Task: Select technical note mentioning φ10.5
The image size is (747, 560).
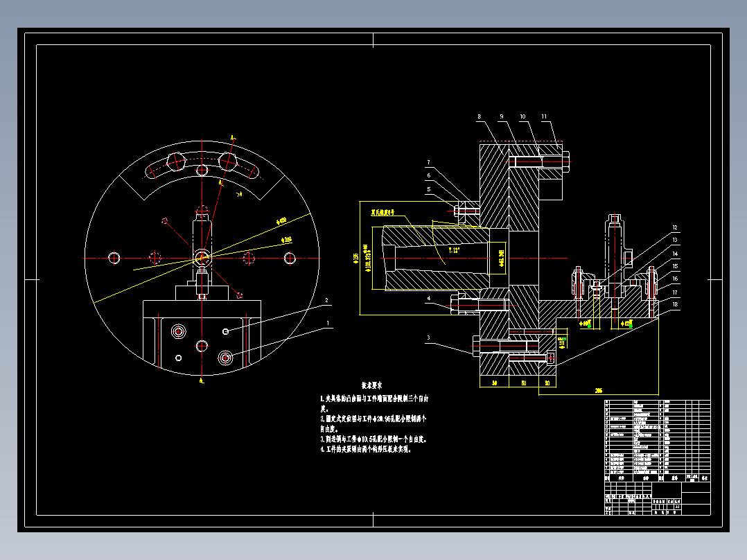Action: 373,439
